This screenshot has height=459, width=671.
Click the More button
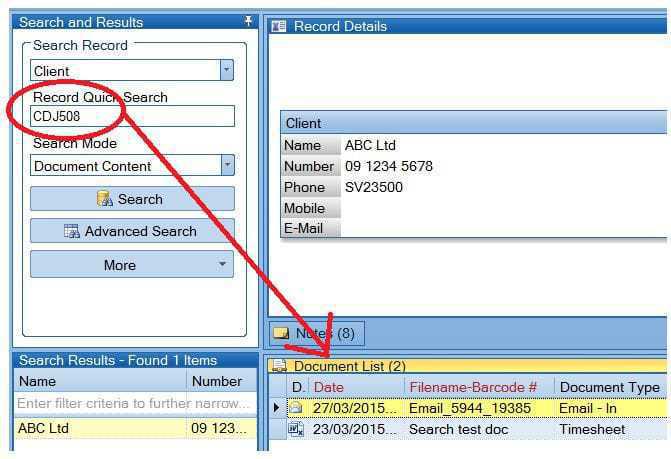point(132,264)
